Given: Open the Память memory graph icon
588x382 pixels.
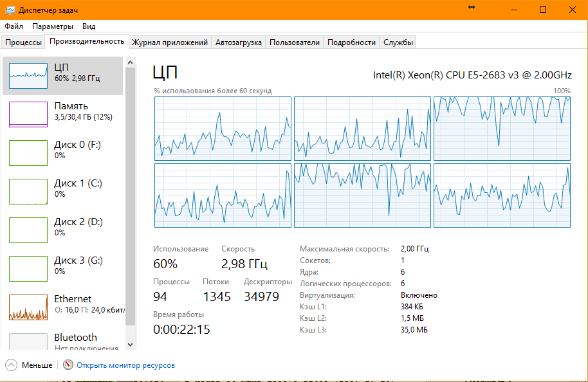Looking at the screenshot, I should pyautogui.click(x=28, y=114).
